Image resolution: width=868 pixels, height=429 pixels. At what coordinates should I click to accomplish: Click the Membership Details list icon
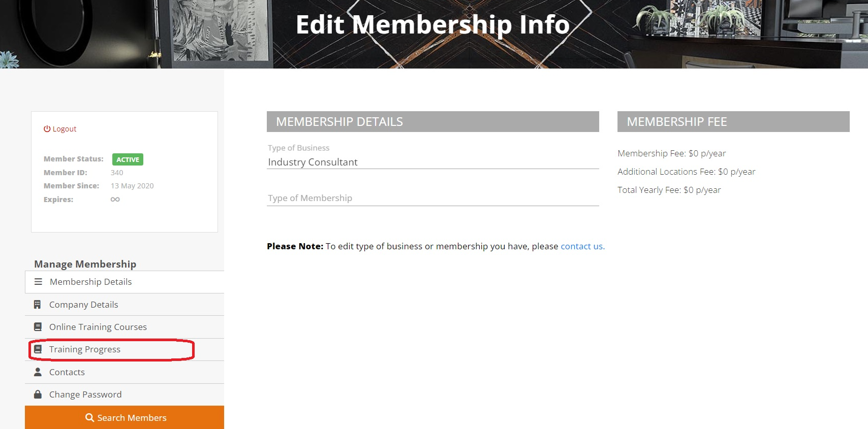click(38, 282)
